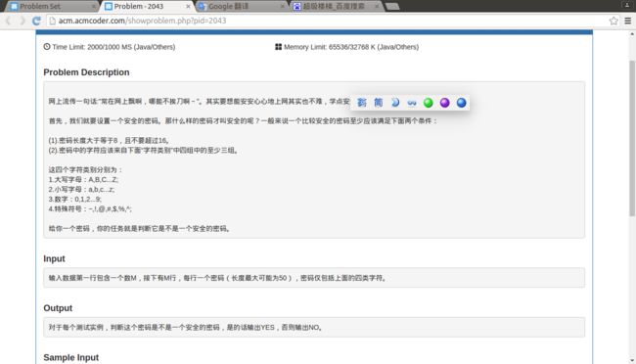
Task: Click the line 2.小写字母：a,b,c...z
Action: tap(81, 190)
